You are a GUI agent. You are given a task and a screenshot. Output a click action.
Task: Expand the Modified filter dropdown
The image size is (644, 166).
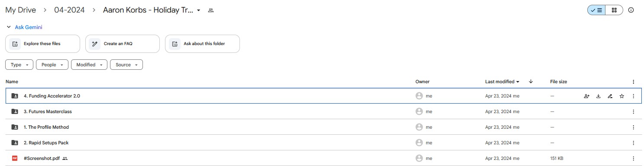[89, 65]
